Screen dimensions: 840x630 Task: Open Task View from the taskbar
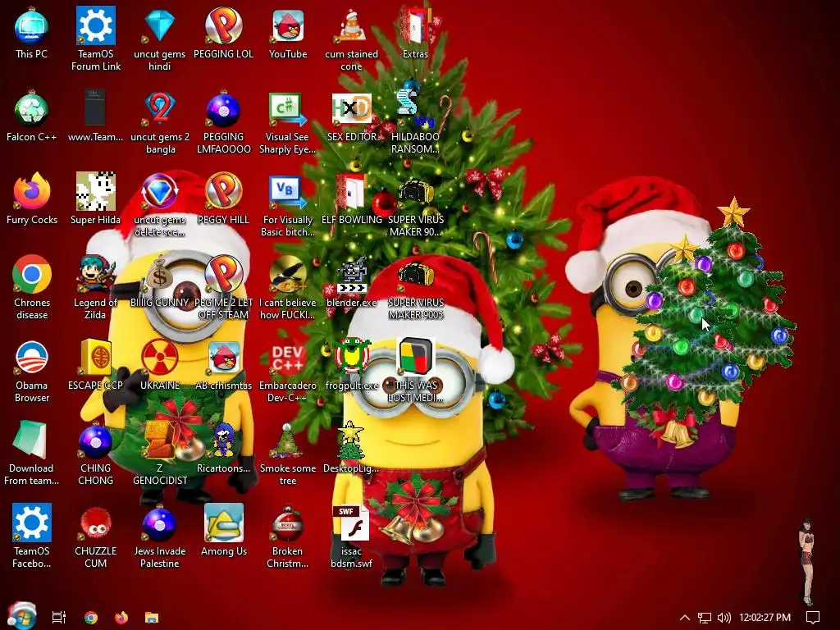point(59,617)
